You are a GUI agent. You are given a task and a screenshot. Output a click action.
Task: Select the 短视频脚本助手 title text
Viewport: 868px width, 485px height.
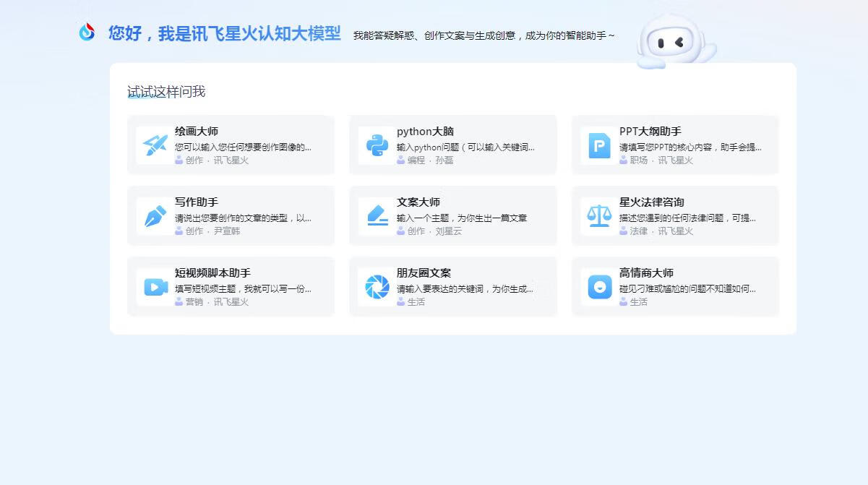[x=212, y=273]
